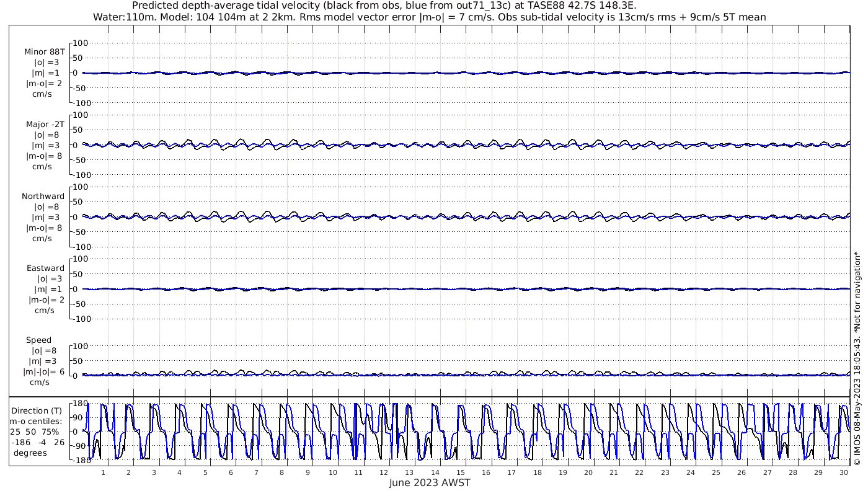Select day "30" on the date axis
Image resolution: width=868 pixels, height=496 pixels.
[x=844, y=472]
